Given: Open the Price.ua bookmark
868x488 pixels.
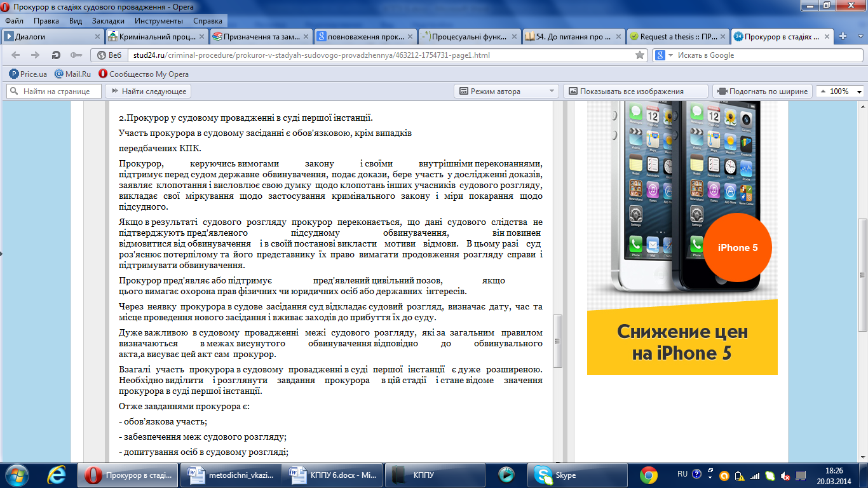Looking at the screenshot, I should point(28,74).
